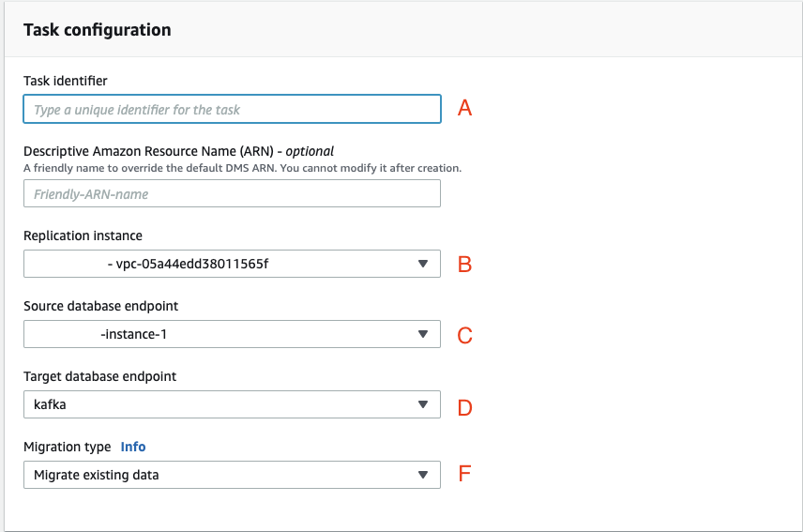Viewport: 803px width, 532px height.
Task: Click the red letter C marker
Action: point(464,336)
